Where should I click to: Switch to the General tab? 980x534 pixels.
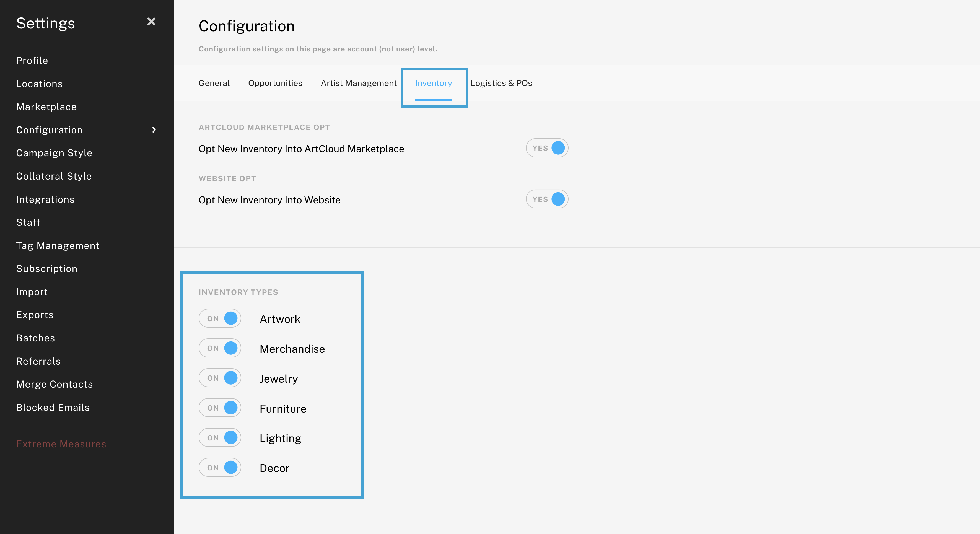pos(214,83)
